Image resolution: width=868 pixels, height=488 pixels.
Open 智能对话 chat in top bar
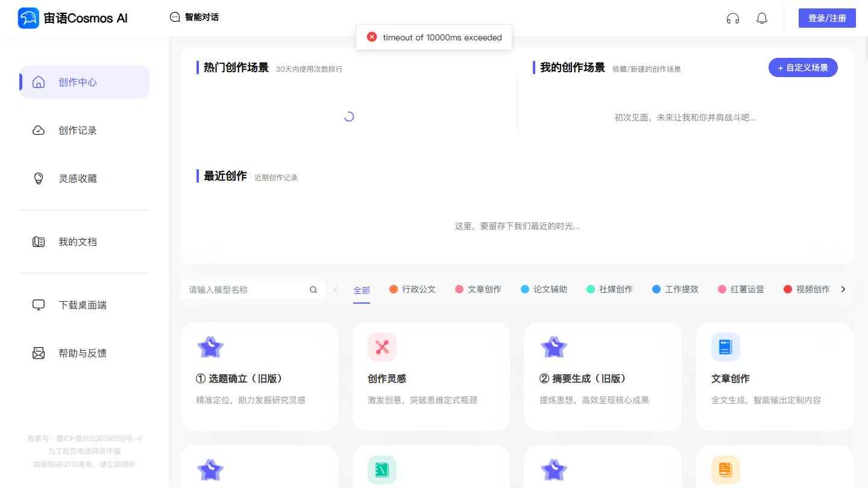(194, 17)
